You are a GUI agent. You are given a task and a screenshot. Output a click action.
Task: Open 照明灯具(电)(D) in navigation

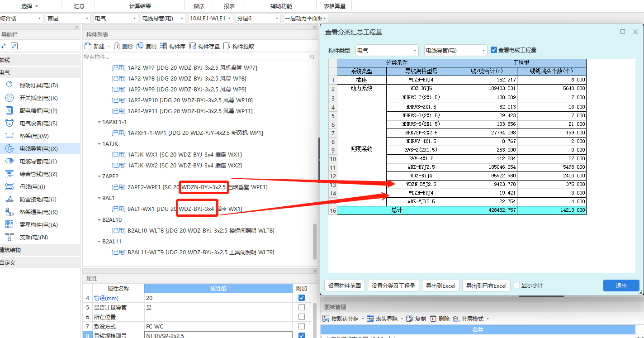point(38,85)
